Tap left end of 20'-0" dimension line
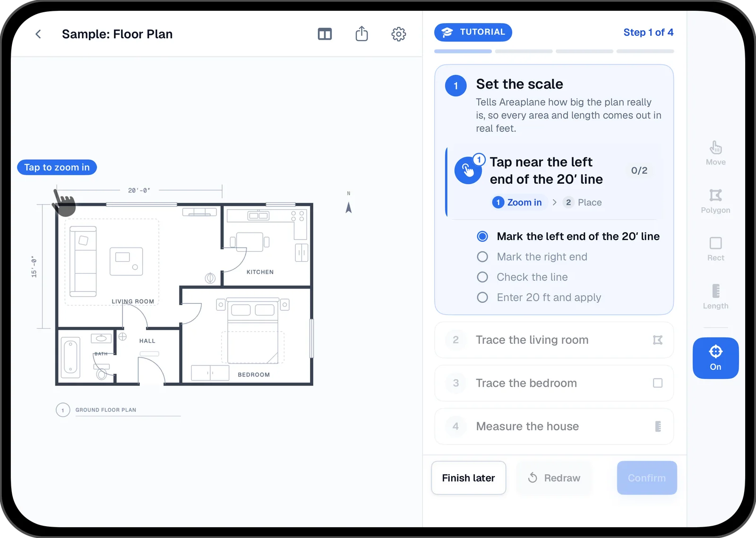This screenshot has height=538, width=756. tap(56, 190)
